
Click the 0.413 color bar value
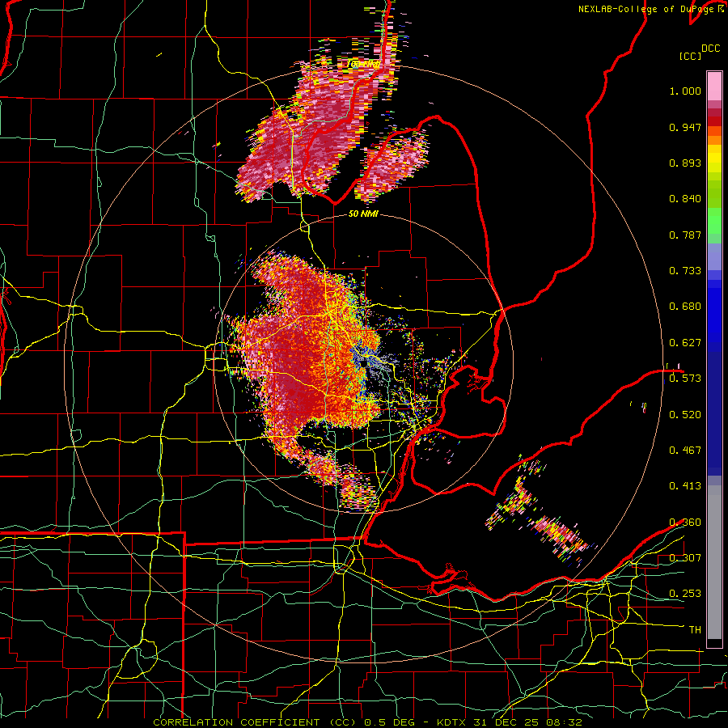pos(685,486)
